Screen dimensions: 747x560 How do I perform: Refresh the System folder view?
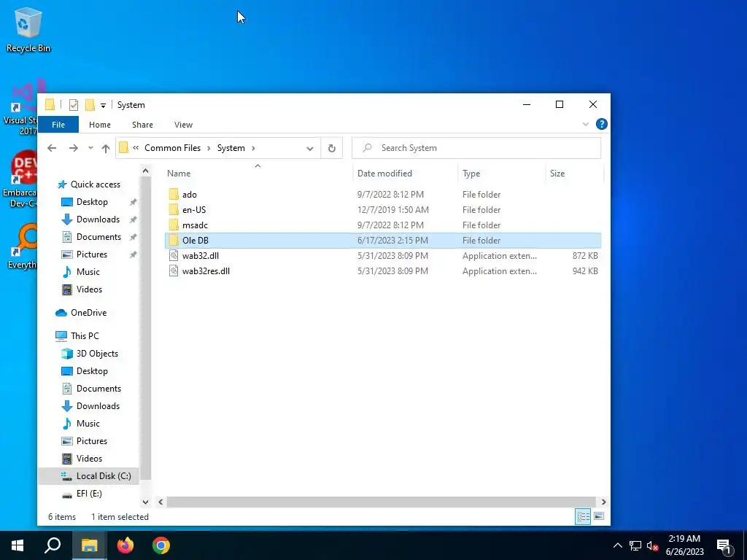332,148
